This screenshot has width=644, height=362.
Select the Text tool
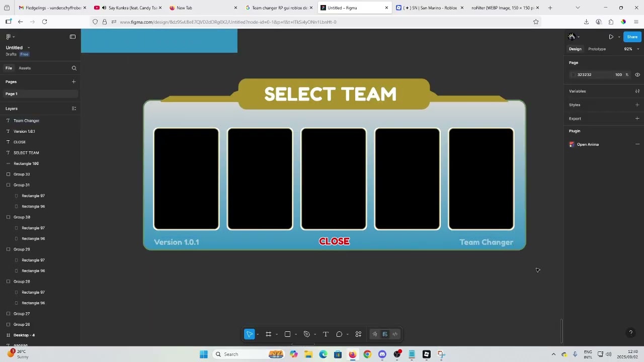tap(326, 334)
